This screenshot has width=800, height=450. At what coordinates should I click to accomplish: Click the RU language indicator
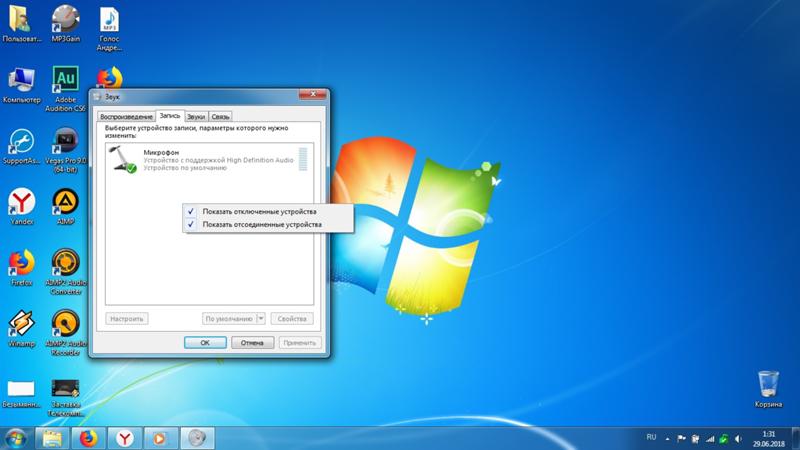tap(651, 437)
